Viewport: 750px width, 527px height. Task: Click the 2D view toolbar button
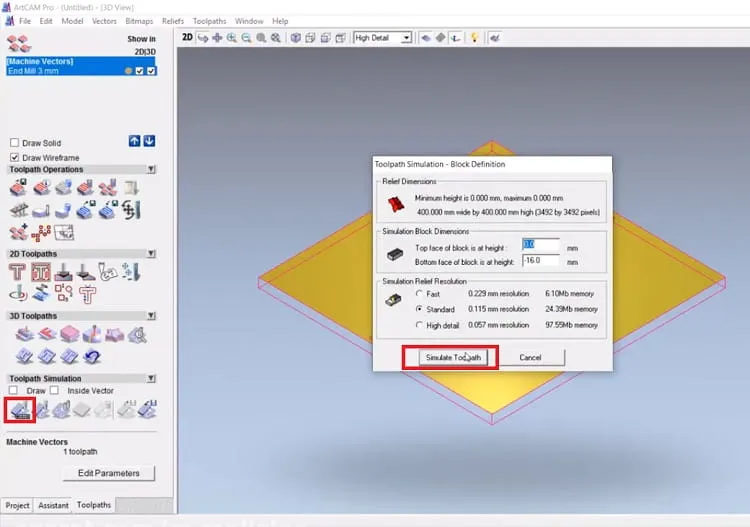pyautogui.click(x=187, y=37)
